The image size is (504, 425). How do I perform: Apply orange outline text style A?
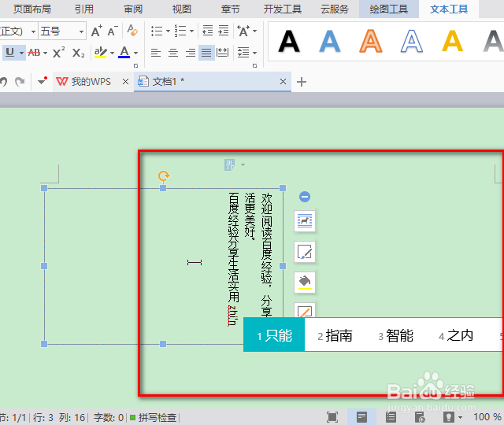[x=371, y=41]
